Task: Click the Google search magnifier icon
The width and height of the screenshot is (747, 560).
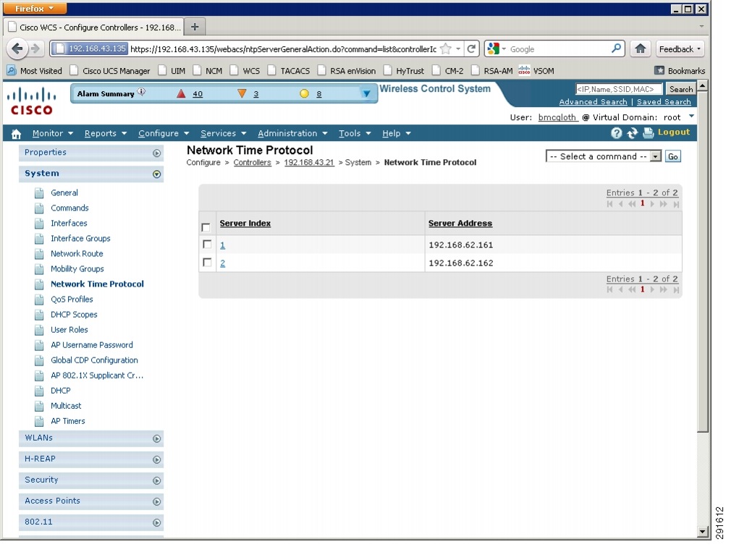Action: [x=616, y=48]
